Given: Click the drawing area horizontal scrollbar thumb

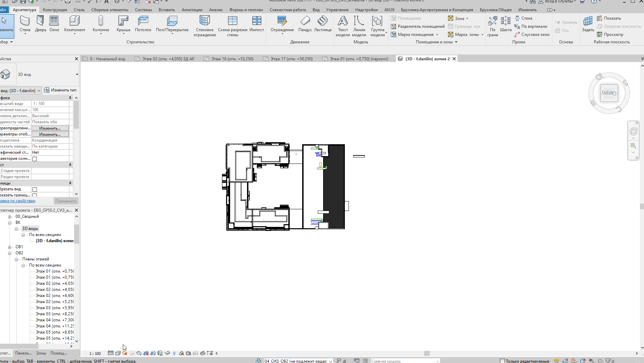Looking at the screenshot, I should tap(427, 354).
